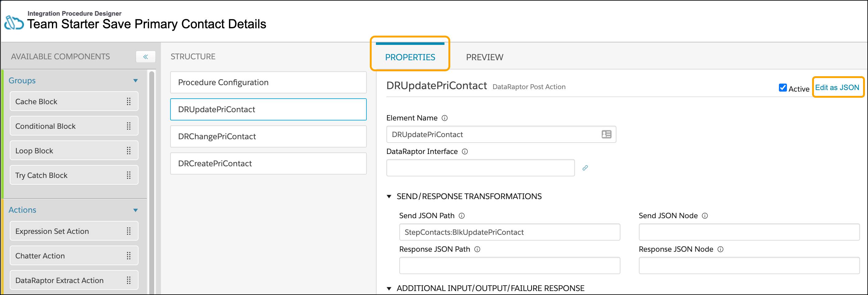Click the DRUpdatePriContact properties heading
Viewport: 868px width, 295px height.
coord(437,86)
